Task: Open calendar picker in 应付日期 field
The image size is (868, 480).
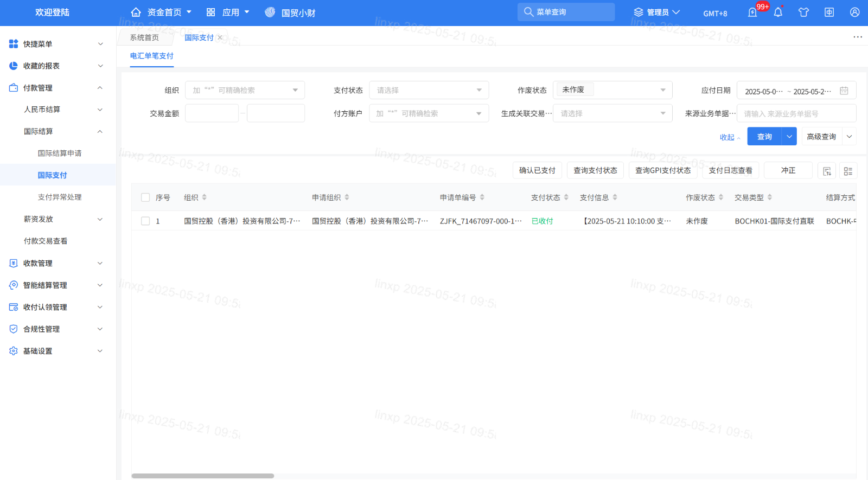Action: click(844, 91)
